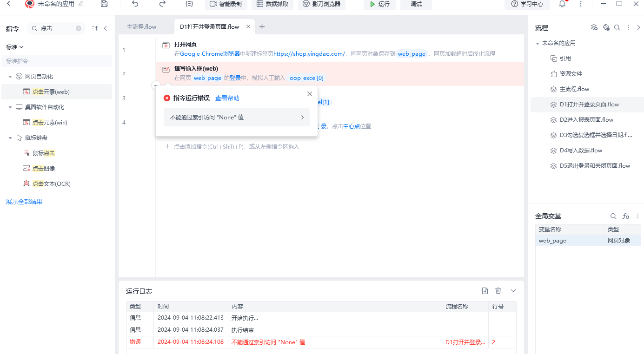Click the 运行 button
The height and width of the screenshot is (354, 644).
pyautogui.click(x=380, y=4)
